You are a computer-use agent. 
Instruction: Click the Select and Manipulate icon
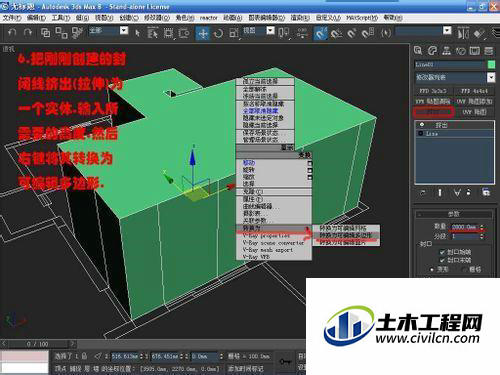[x=302, y=33]
